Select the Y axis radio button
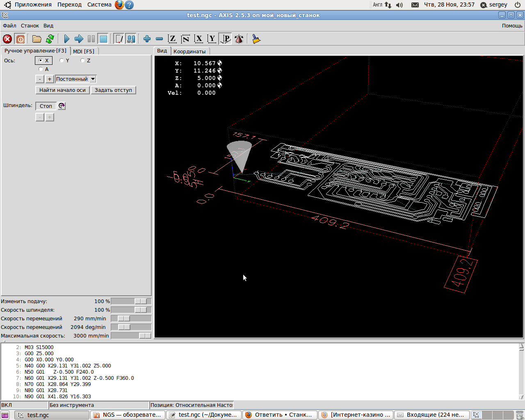525x420 pixels. tap(62, 61)
